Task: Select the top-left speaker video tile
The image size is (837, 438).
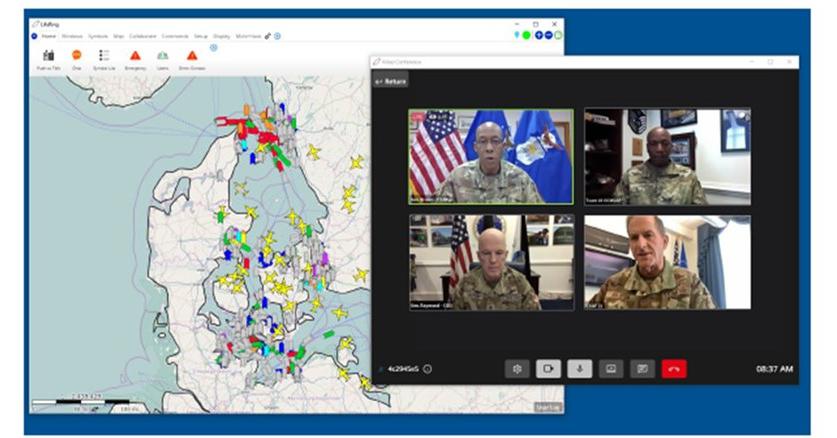Action: [x=490, y=157]
